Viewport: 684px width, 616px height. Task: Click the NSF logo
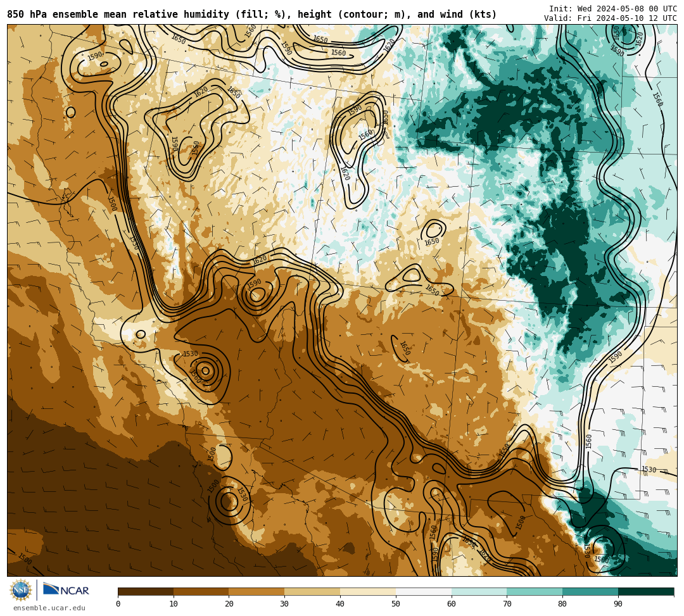point(21,590)
